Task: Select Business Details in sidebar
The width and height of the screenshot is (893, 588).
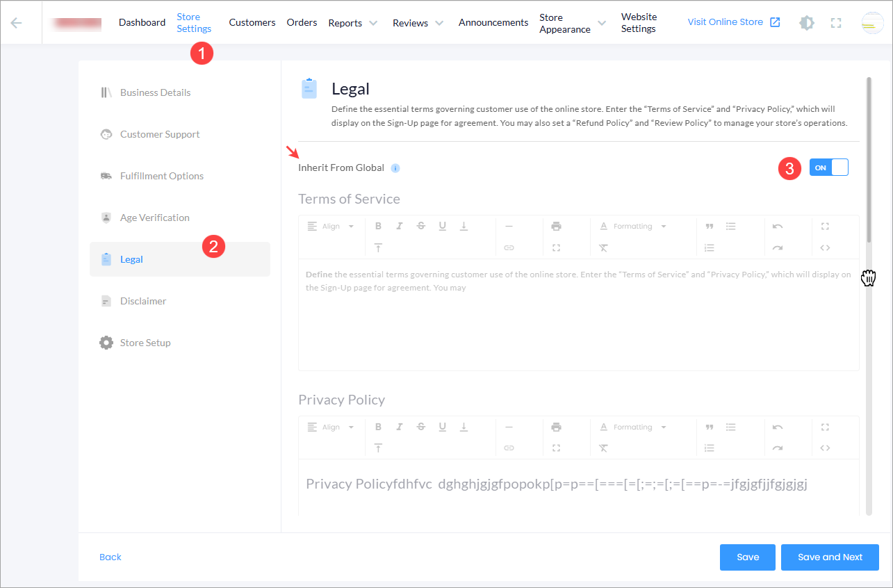Action: click(180, 92)
